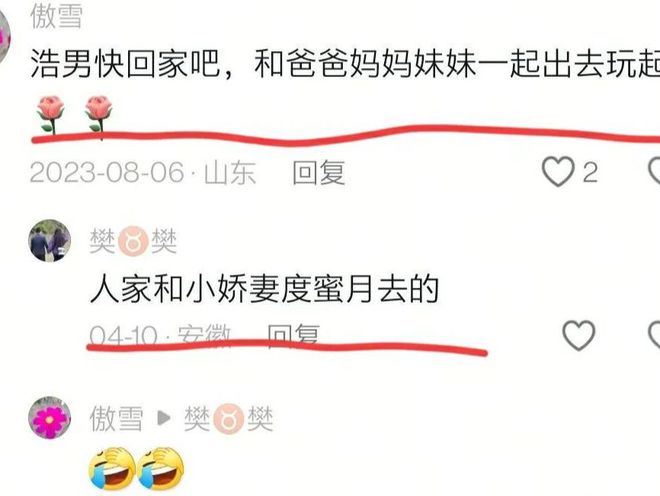This screenshot has width=660, height=496.
Task: Like the 人家和小娇妻度蜜月去的 comment
Action: point(579,335)
